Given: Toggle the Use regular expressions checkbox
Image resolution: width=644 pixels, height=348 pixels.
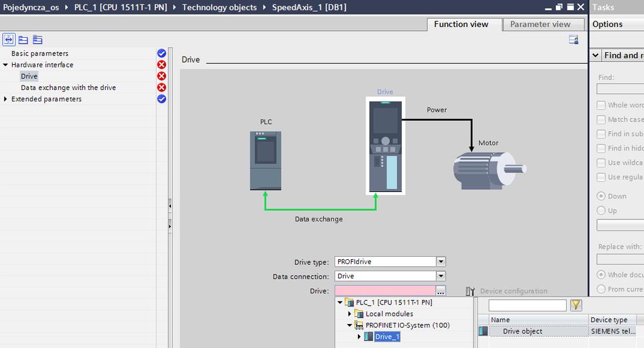Looking at the screenshot, I should 601,177.
